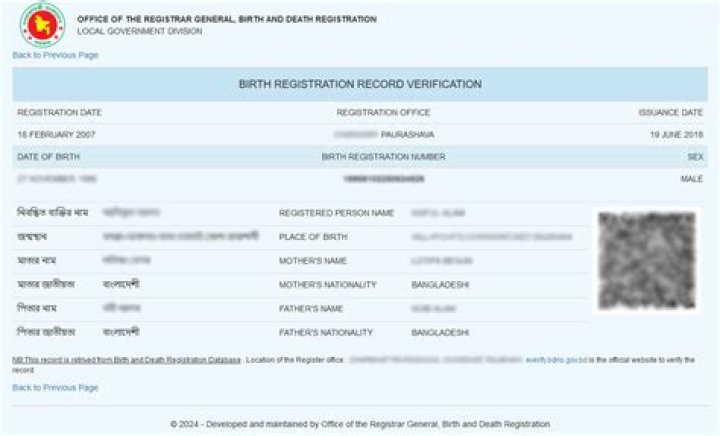720x436 pixels.
Task: Click the Mother's Nationality label
Action: [328, 285]
